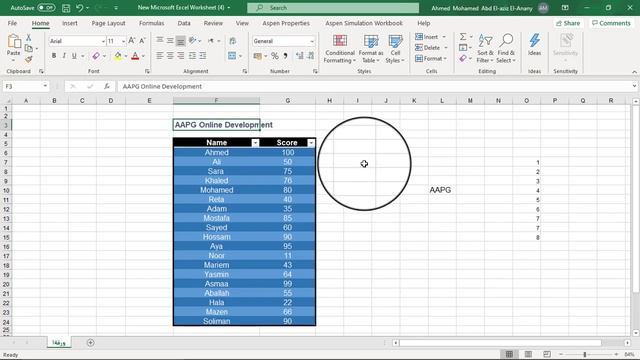Click the AutoSum sigma icon
The width and height of the screenshot is (640, 360).
[463, 37]
